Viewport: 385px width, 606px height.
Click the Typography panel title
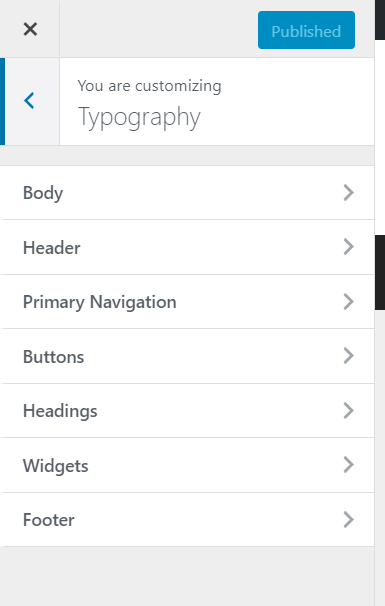tap(139, 117)
